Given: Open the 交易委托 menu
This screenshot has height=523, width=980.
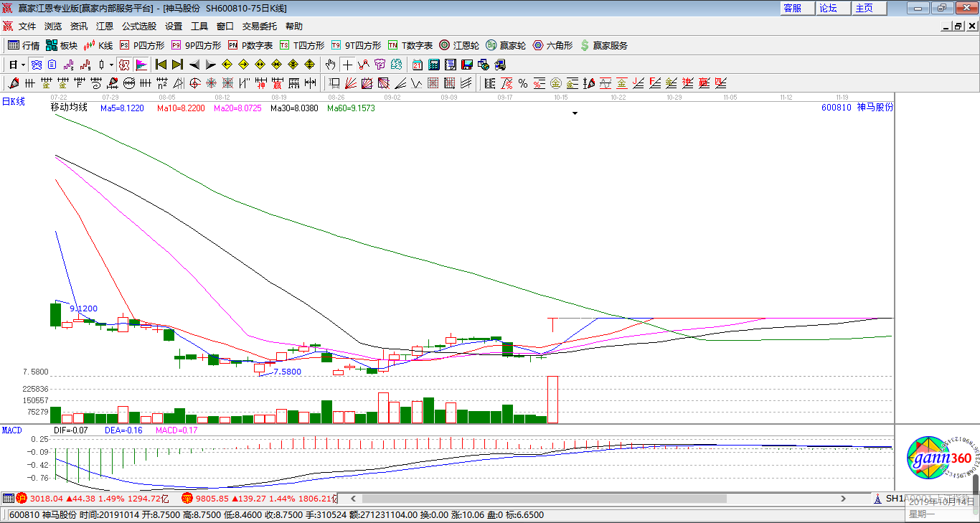Looking at the screenshot, I should click(260, 27).
